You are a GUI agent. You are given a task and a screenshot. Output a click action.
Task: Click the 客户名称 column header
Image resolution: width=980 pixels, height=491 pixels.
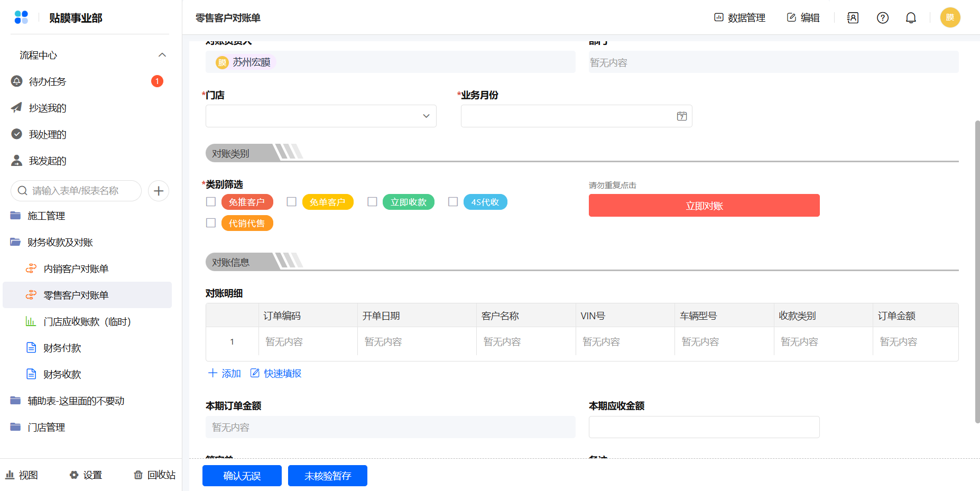[526, 316]
